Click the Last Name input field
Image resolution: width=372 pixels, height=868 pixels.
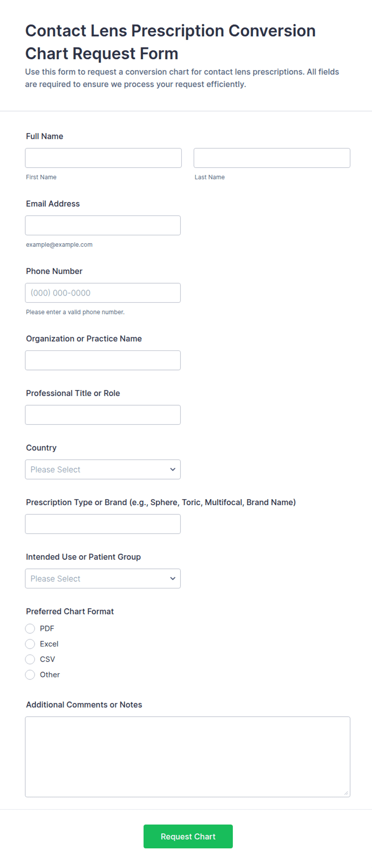(x=272, y=158)
